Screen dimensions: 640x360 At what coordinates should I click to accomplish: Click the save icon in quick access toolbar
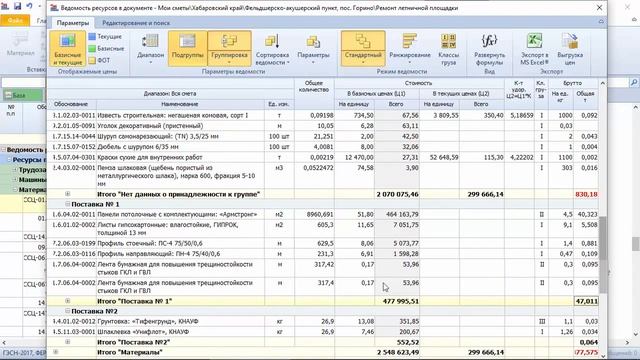coord(17,6)
